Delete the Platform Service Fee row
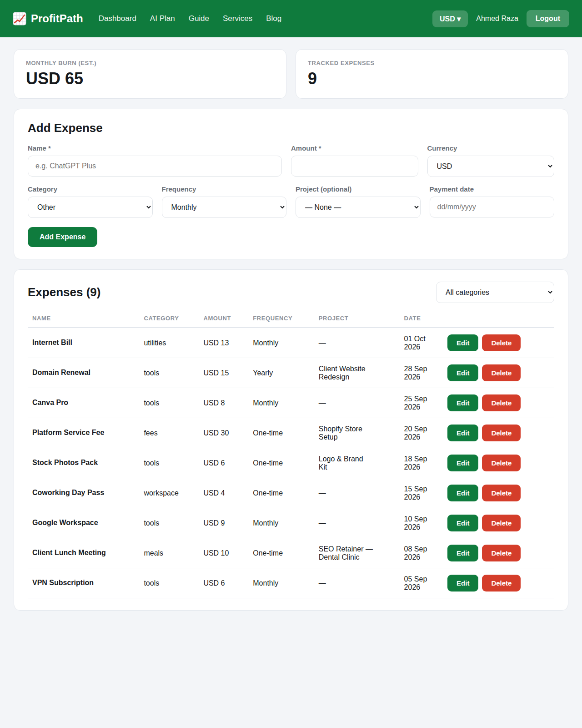The height and width of the screenshot is (728, 582). pyautogui.click(x=501, y=433)
